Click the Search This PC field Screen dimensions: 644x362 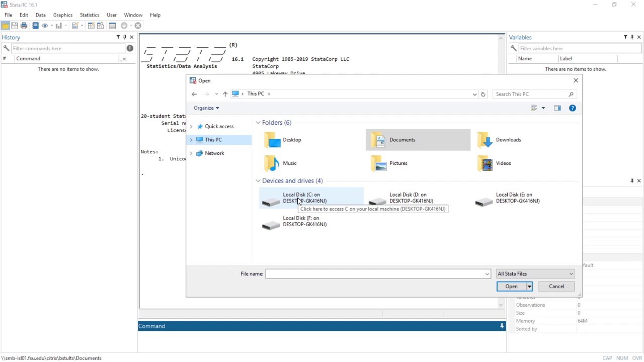pos(534,94)
